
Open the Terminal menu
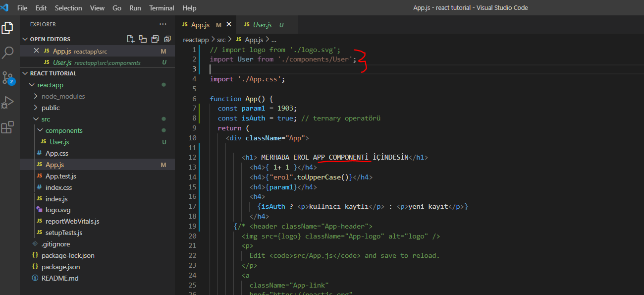[x=161, y=8]
